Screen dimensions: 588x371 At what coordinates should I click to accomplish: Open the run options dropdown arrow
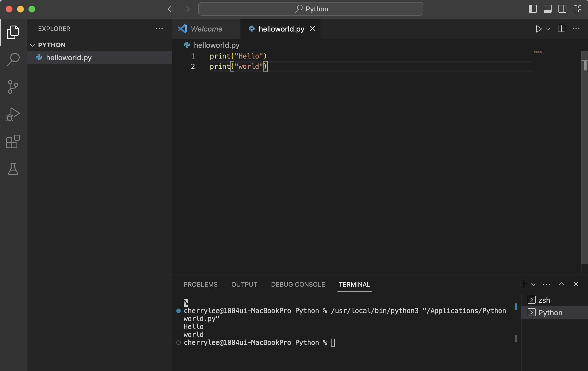pyautogui.click(x=548, y=29)
